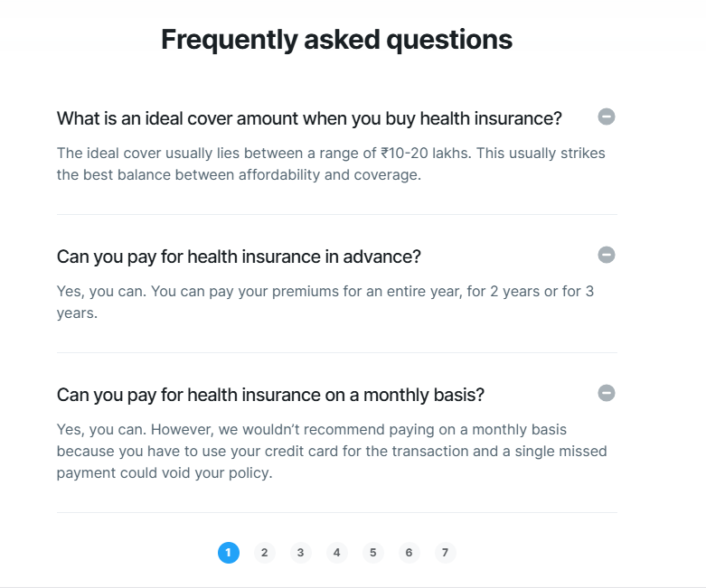
Task: Click divider above the pagination numbers
Action: tap(337, 512)
